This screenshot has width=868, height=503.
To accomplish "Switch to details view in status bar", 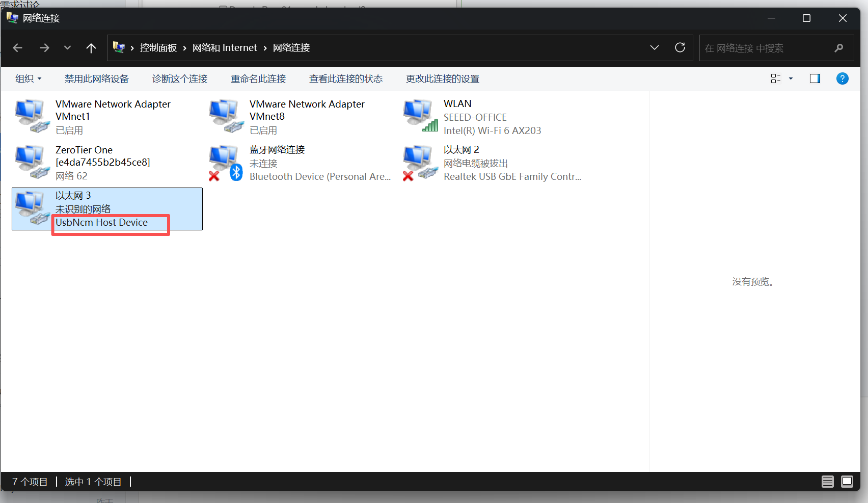I will click(x=828, y=482).
